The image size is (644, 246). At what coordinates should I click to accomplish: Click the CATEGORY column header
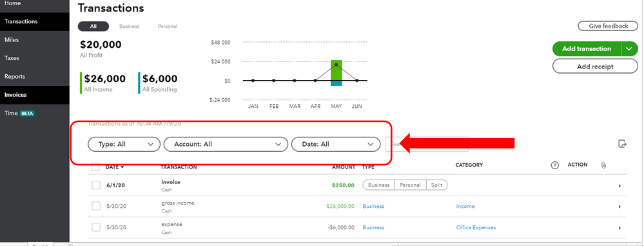click(x=469, y=165)
